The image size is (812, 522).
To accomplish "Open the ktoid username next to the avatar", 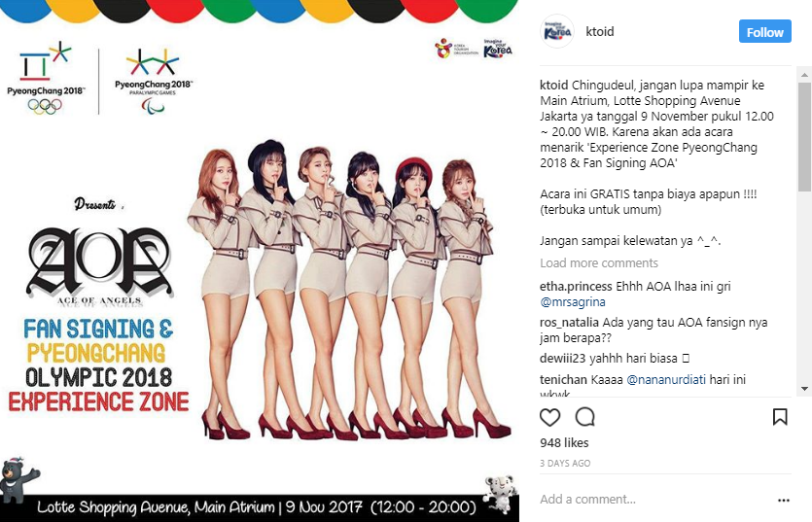I will pyautogui.click(x=600, y=31).
